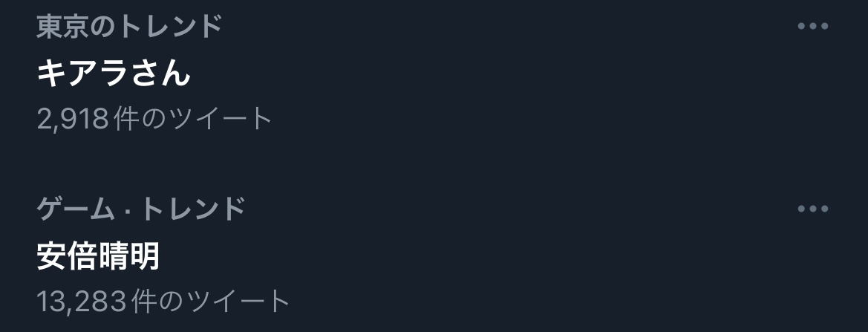Select the 東京のトレンド category label
Viewport: 868px width, 332px height.
click(129, 27)
